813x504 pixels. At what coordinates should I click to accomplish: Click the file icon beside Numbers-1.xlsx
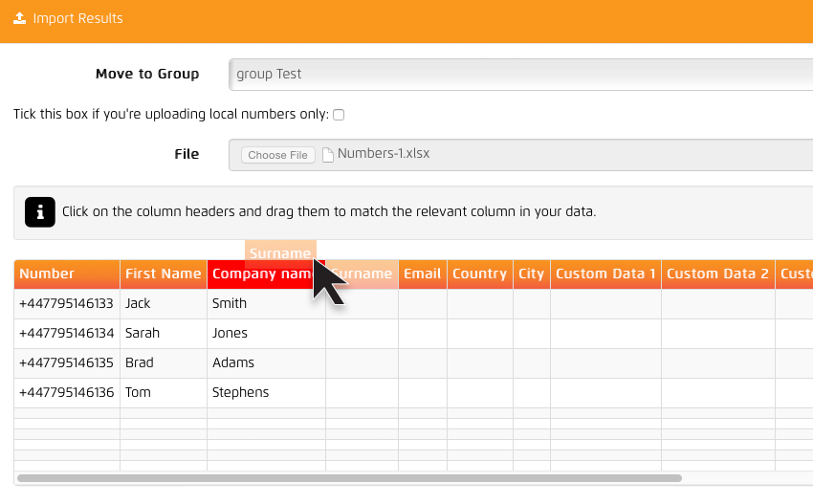tap(328, 155)
